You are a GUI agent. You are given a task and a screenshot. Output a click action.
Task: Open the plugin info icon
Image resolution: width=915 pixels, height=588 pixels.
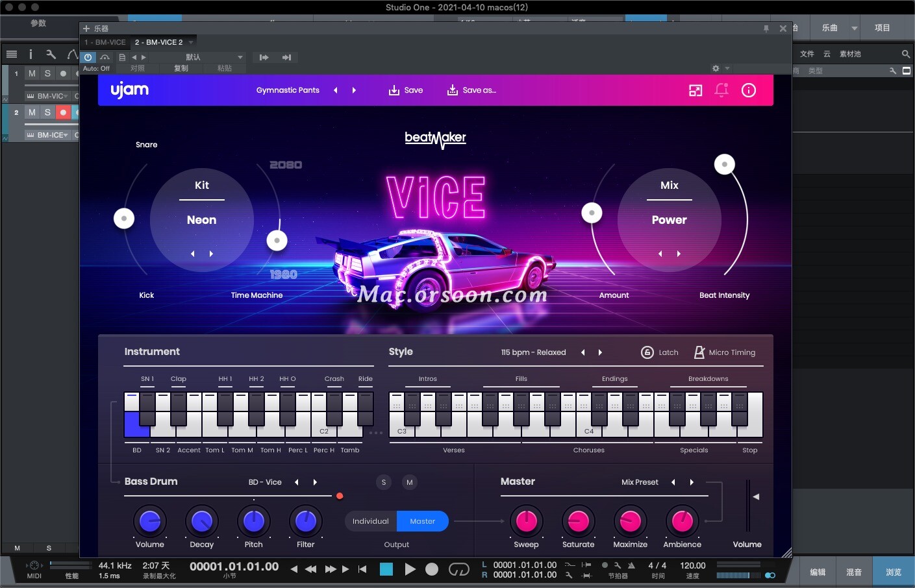pyautogui.click(x=749, y=90)
